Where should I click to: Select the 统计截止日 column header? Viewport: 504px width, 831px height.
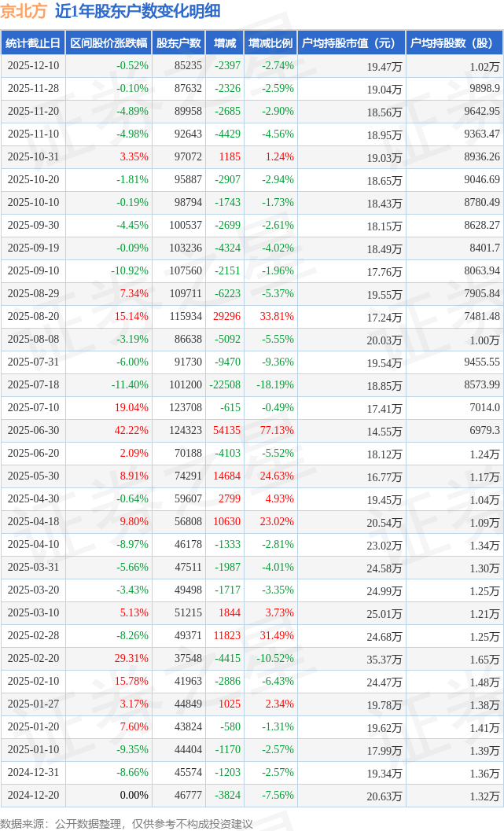pyautogui.click(x=33, y=43)
